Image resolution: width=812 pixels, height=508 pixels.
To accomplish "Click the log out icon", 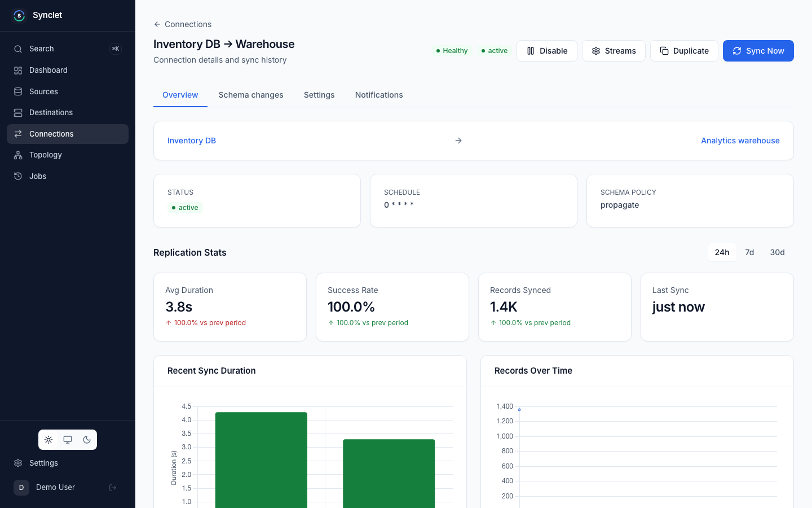I will (x=113, y=488).
